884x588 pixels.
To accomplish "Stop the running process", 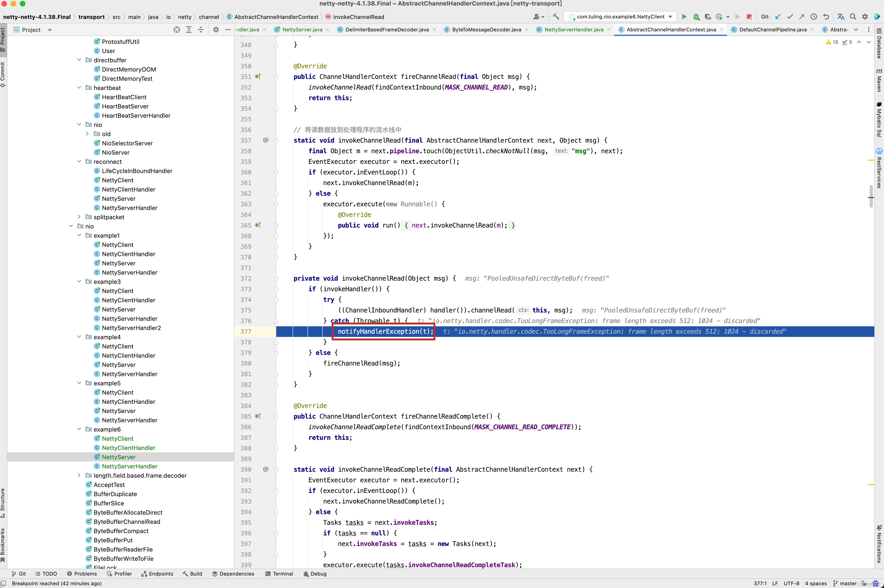I will (749, 17).
